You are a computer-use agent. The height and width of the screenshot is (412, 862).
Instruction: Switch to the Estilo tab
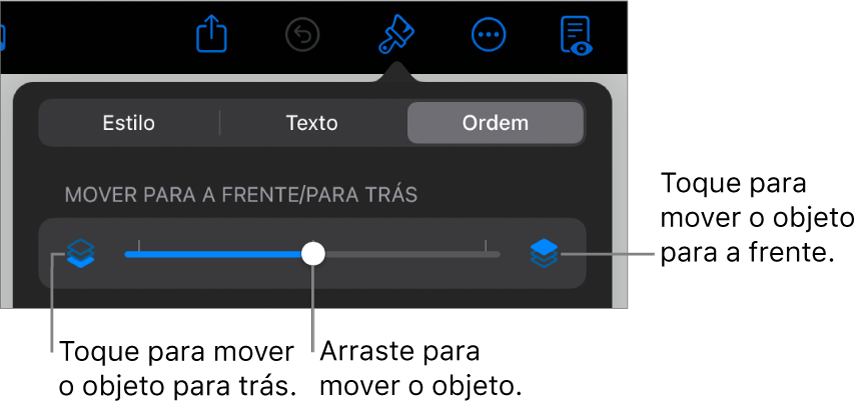(129, 123)
